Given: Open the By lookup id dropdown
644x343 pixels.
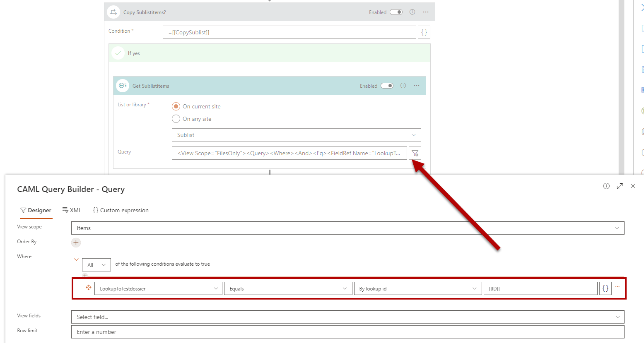Looking at the screenshot, I should pos(417,288).
